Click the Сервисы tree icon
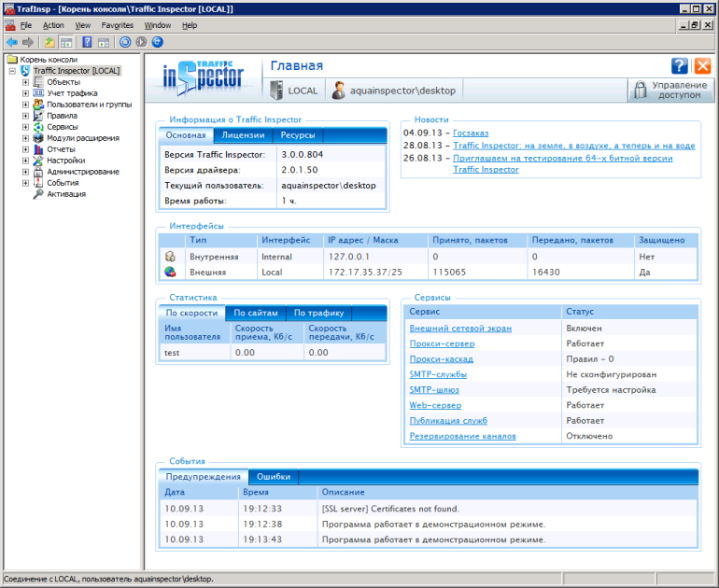The height and width of the screenshot is (588, 719). [x=38, y=127]
